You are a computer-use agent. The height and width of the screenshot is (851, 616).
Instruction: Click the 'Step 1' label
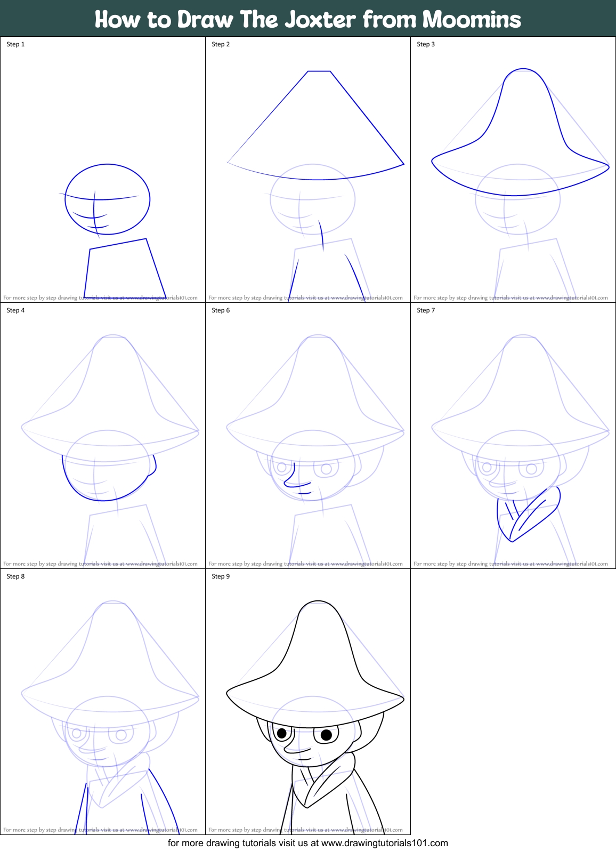[15, 44]
